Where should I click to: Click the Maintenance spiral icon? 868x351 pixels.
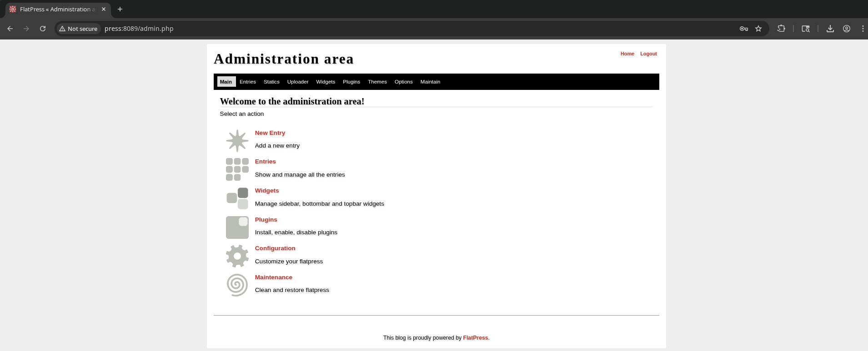[x=237, y=285]
